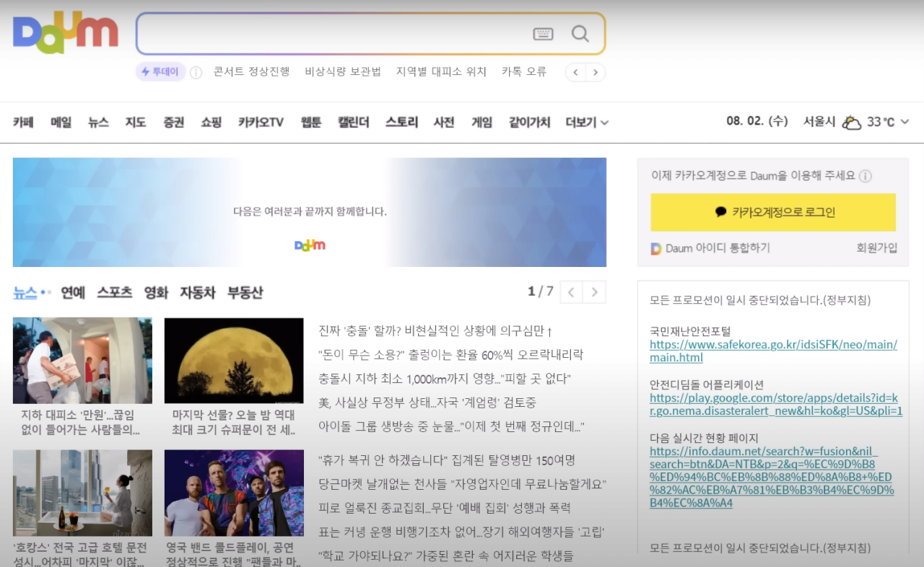924x567 pixels.
Task: Click info icon beside 카카오계정 notice
Action: [x=866, y=176]
